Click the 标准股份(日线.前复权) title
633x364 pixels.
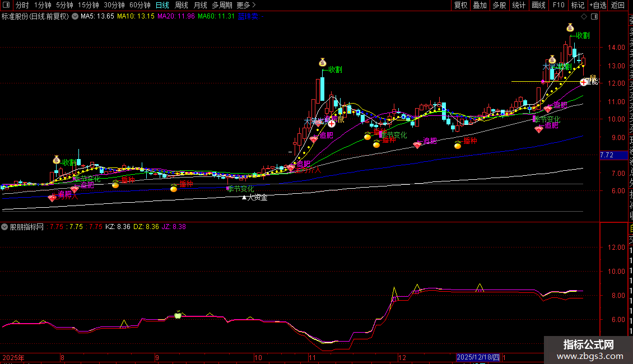pyautogui.click(x=35, y=17)
